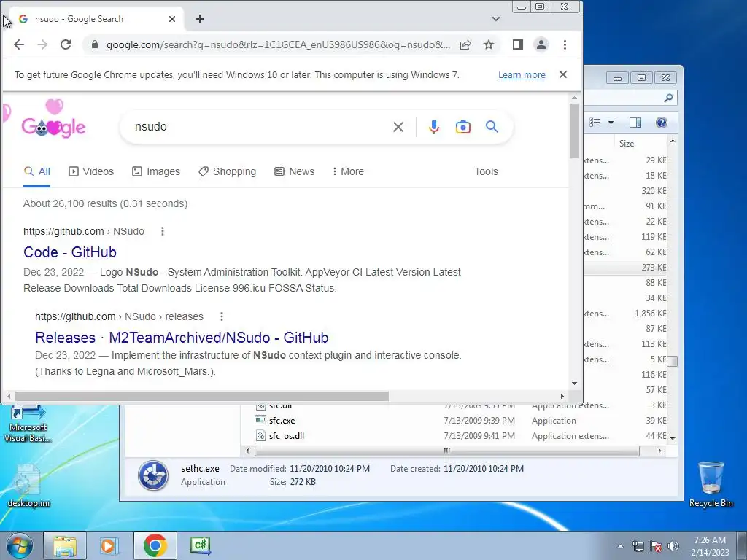Switch to the Images results tab
747x560 pixels.
point(156,171)
